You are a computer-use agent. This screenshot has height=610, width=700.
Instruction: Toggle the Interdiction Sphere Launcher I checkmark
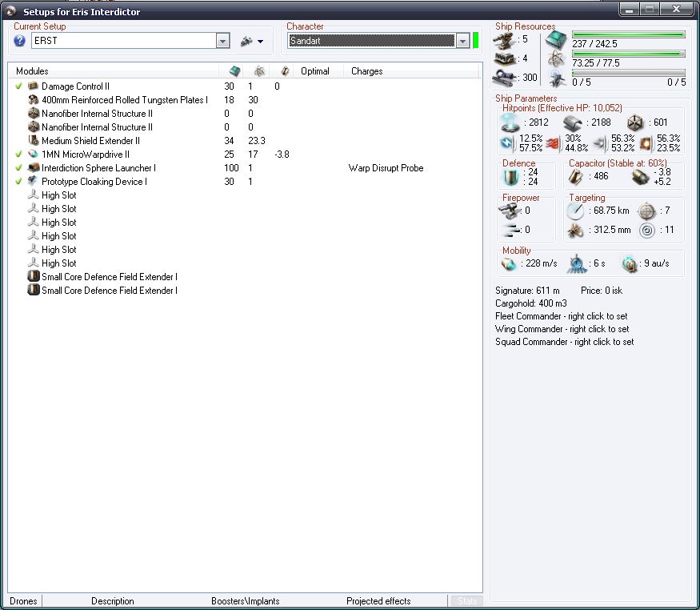pos(18,168)
